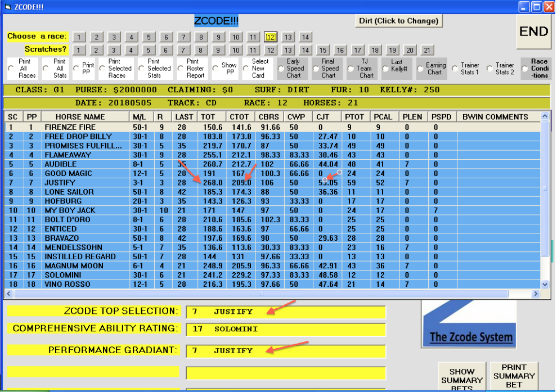Select the Show PP radio button
This screenshot has height=392, width=557.
pyautogui.click(x=215, y=69)
